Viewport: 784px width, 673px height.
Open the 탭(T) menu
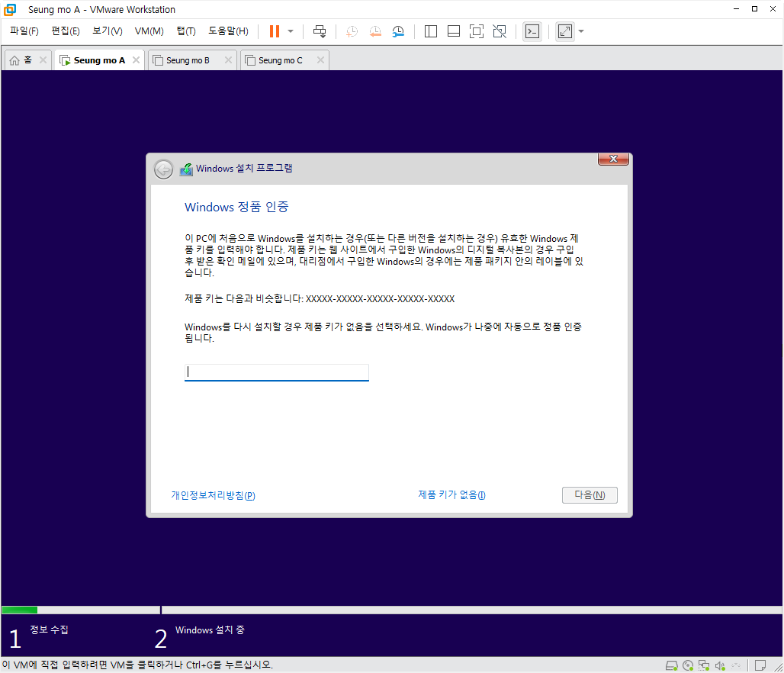click(x=186, y=31)
